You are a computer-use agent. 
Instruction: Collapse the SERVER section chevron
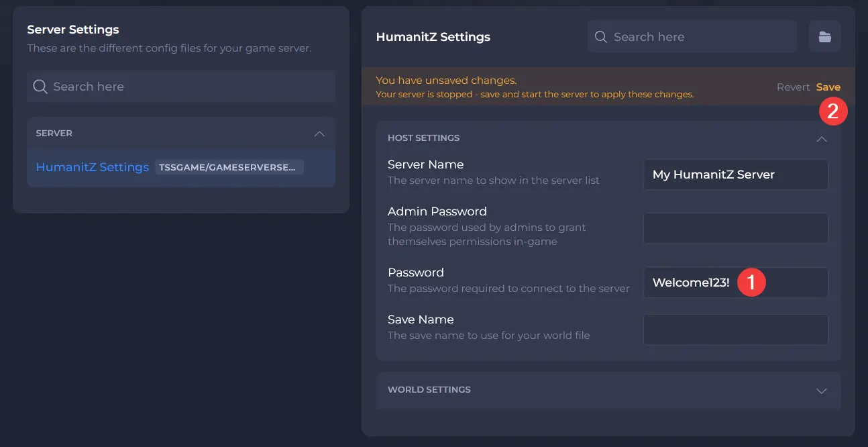tap(319, 134)
